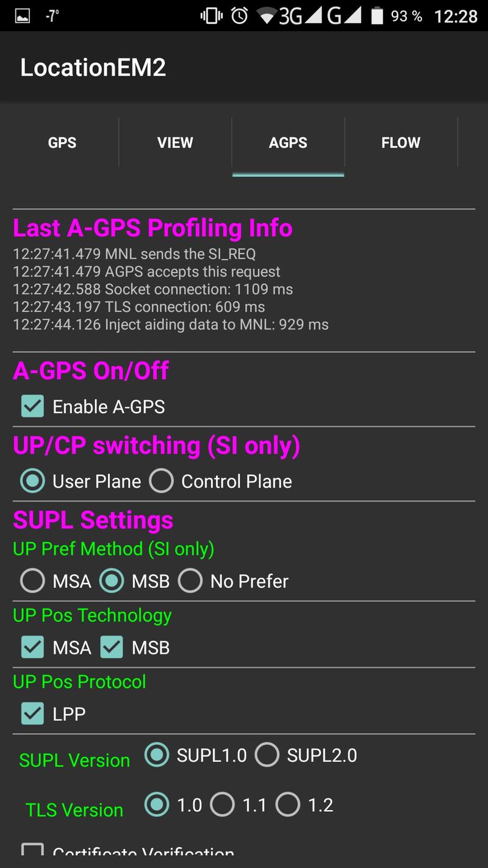Uncheck MSA under UP Pos Technology
Viewport: 488px width, 868px height.
coord(32,648)
